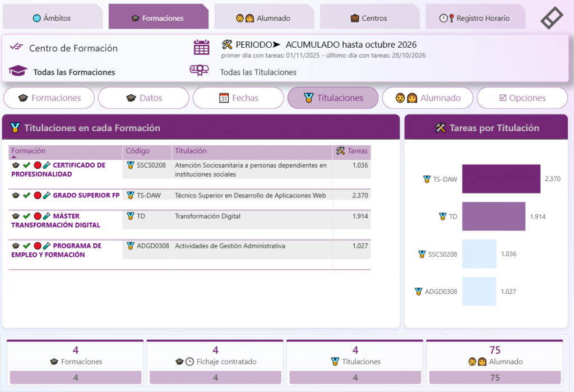
Task: Select the Fechas sub-tab button
Action: click(238, 98)
